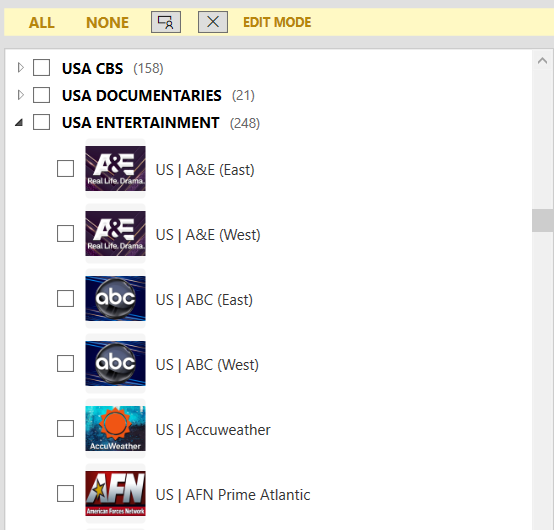Click the AccuWeather channel logo
The height and width of the screenshot is (530, 554).
115,429
